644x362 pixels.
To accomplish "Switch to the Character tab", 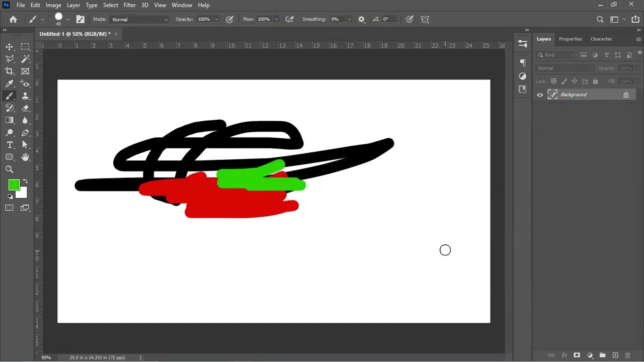I will [601, 39].
